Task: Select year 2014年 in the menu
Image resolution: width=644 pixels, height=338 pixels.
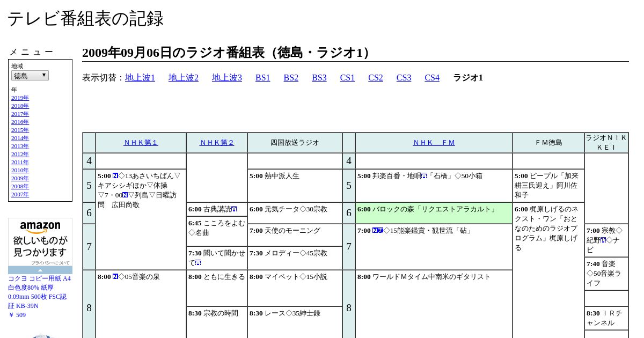Action: pos(20,138)
